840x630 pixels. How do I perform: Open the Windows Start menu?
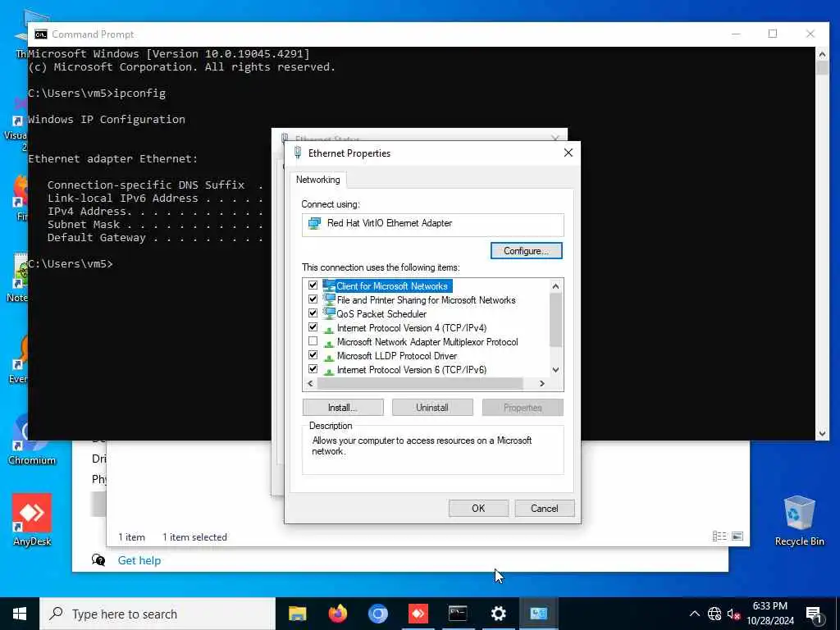coord(20,614)
